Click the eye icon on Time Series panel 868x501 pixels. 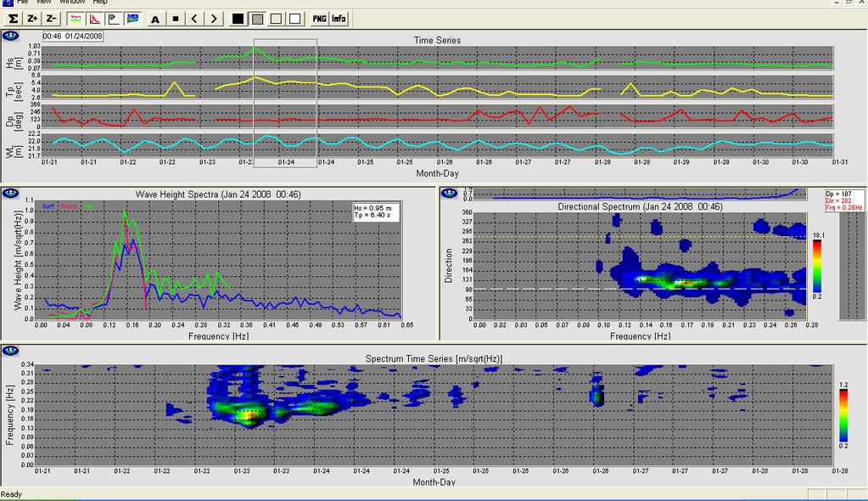coord(10,36)
